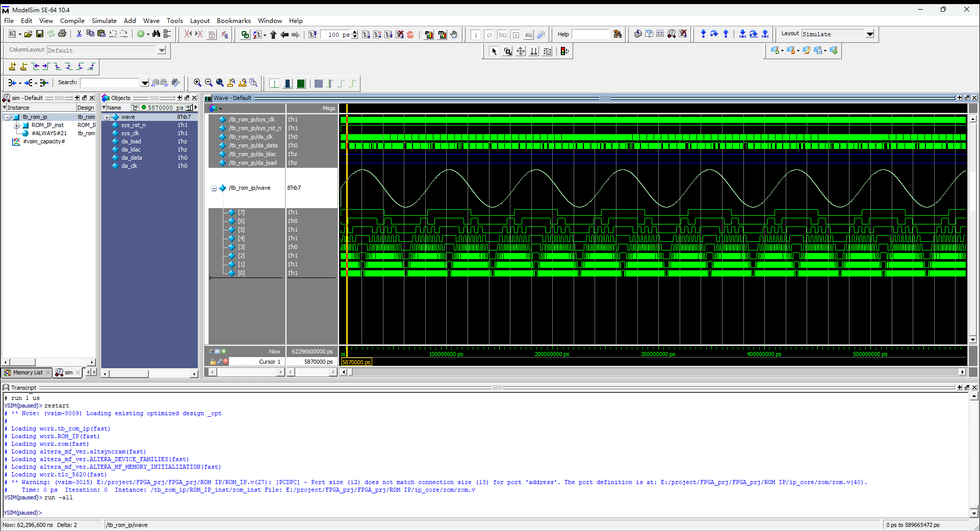Click the Zoom Out magnifier icon
The height and width of the screenshot is (531, 980).
[209, 83]
